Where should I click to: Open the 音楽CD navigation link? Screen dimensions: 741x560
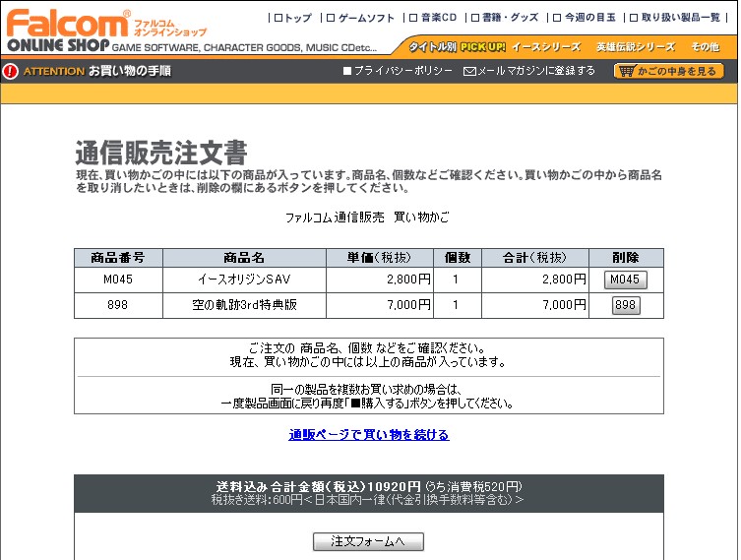point(433,18)
